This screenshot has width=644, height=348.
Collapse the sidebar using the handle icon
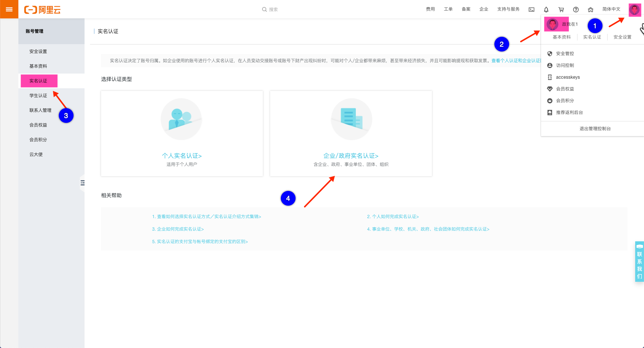coord(82,183)
